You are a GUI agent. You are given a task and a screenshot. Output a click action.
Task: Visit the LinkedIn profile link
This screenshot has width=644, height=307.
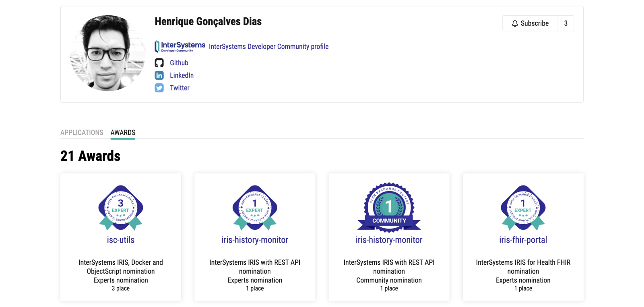tap(182, 75)
